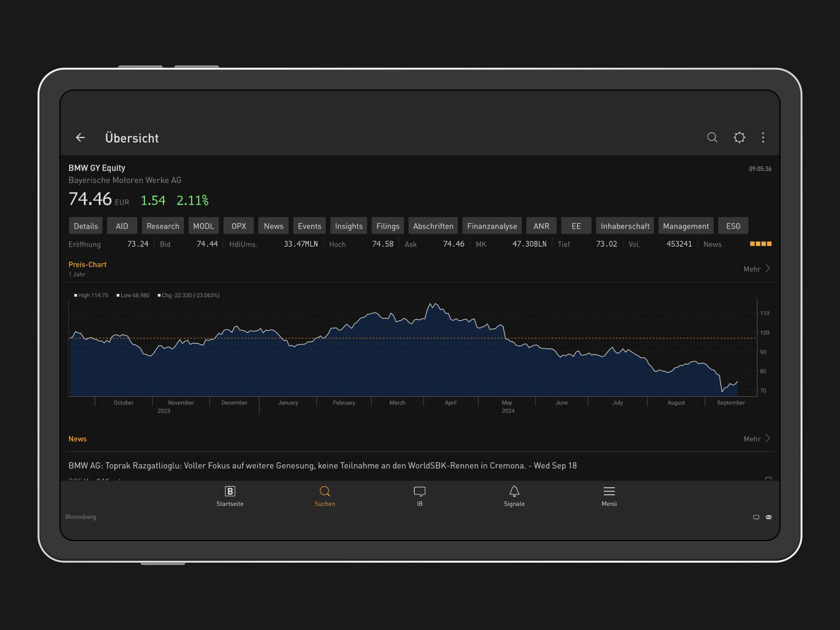Viewport: 840px width, 630px height.
Task: Open the Events tab
Action: tap(310, 226)
